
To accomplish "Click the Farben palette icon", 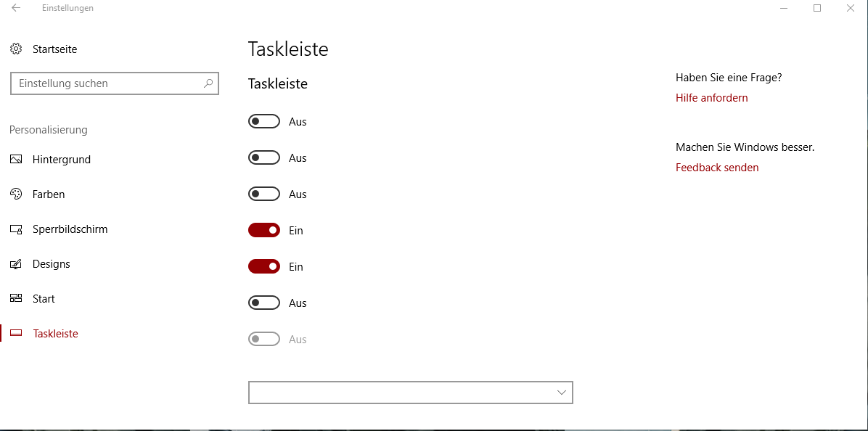I will pos(16,194).
